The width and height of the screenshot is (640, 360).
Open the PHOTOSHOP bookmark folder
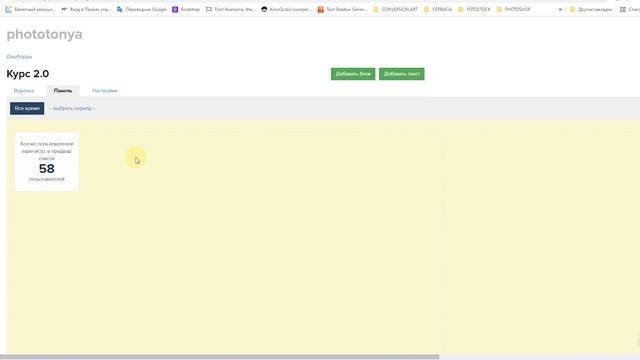point(514,9)
